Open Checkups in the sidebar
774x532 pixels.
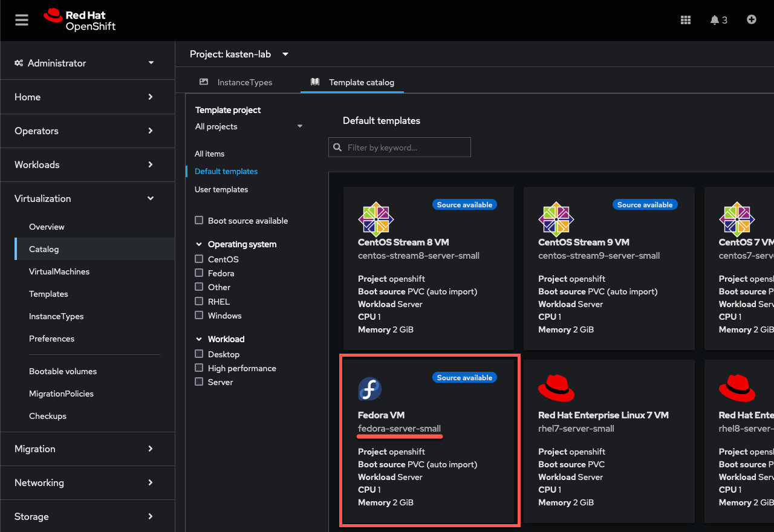click(48, 416)
